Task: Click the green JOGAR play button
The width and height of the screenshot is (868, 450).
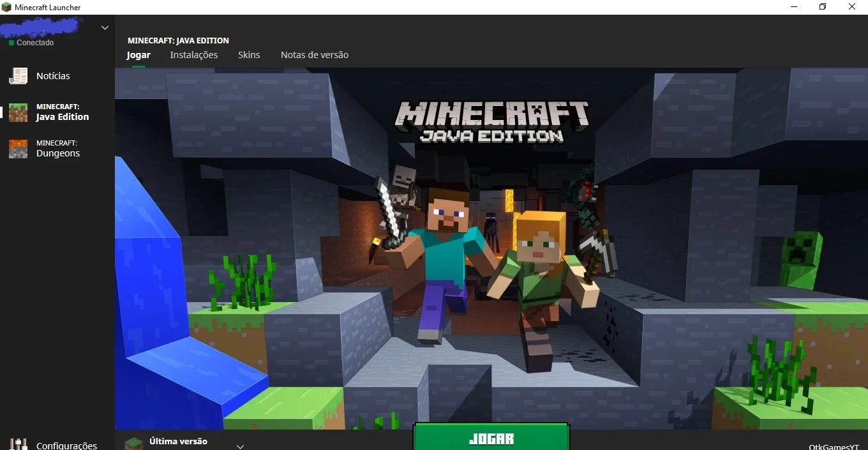Action: click(491, 438)
